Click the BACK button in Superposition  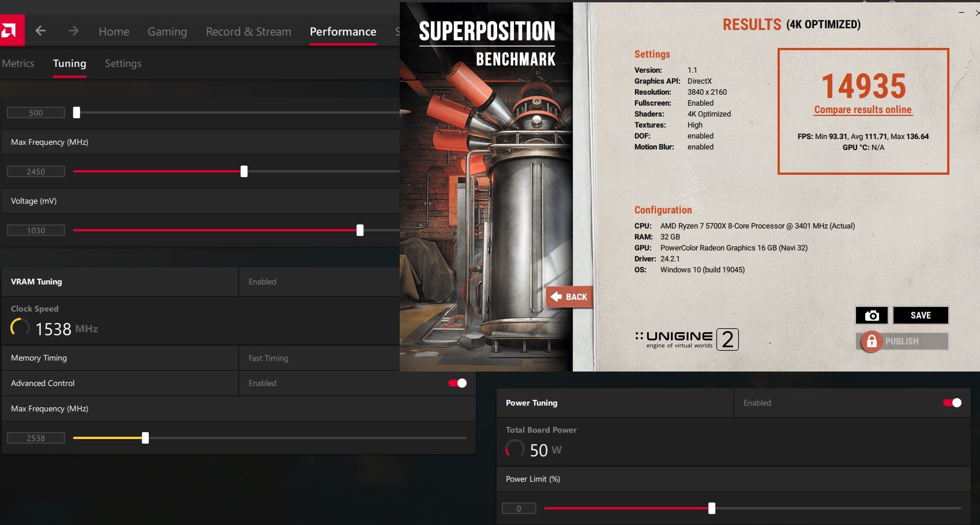click(569, 297)
